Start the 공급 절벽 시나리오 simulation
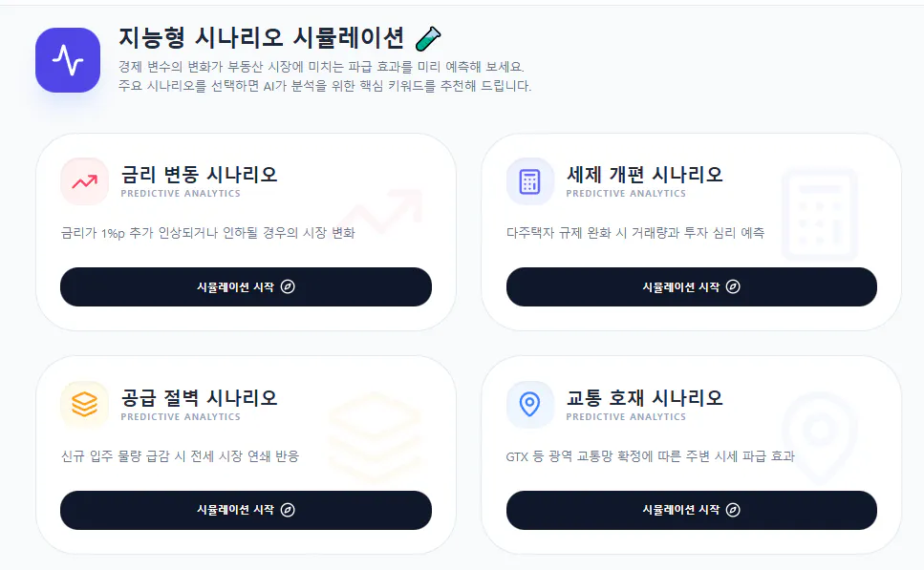Viewport: 924px width, 570px height. [246, 510]
